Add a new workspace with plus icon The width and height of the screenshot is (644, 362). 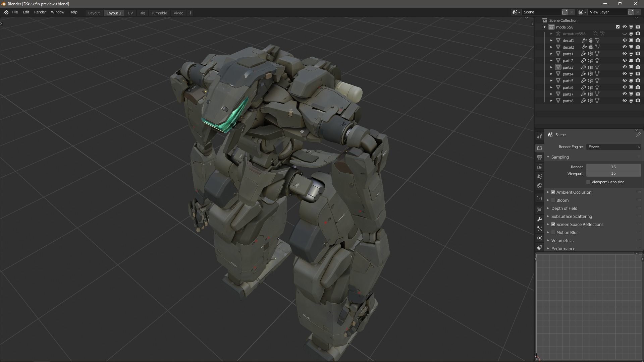190,13
